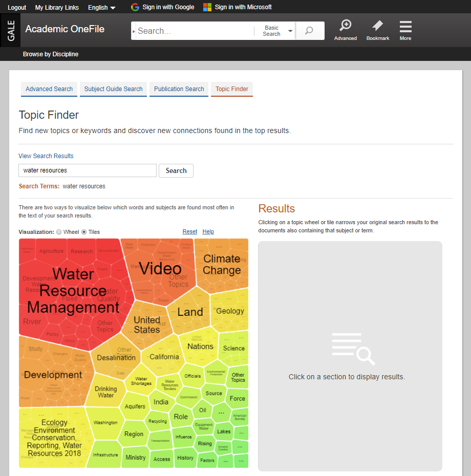This screenshot has height=476, width=471.
Task: Select the Aquifers tile
Action: point(135,406)
